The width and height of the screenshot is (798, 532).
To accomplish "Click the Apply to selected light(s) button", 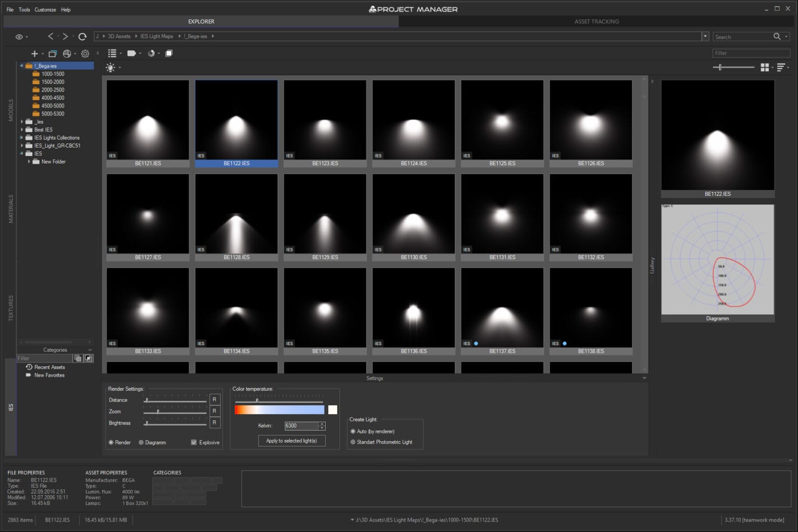I will [x=291, y=440].
